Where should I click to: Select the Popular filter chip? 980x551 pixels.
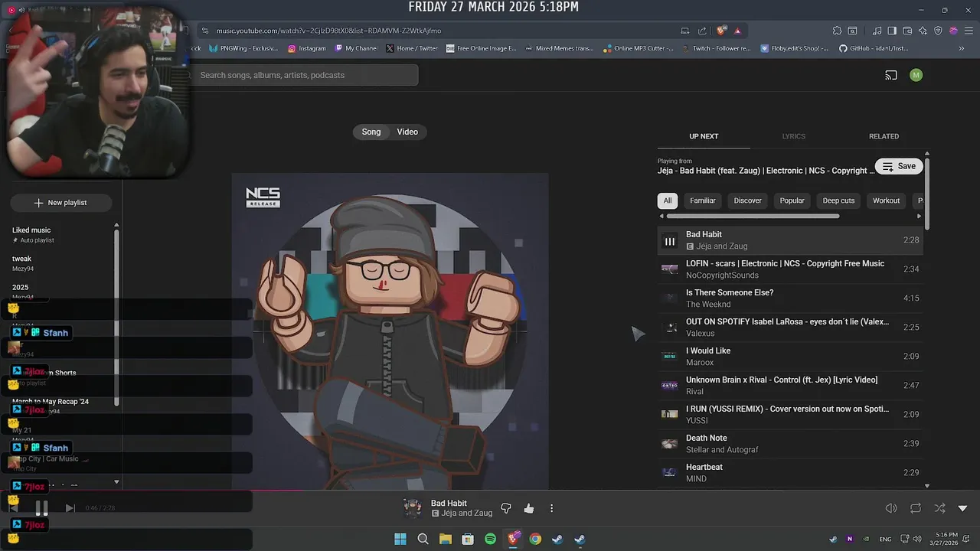[792, 201]
